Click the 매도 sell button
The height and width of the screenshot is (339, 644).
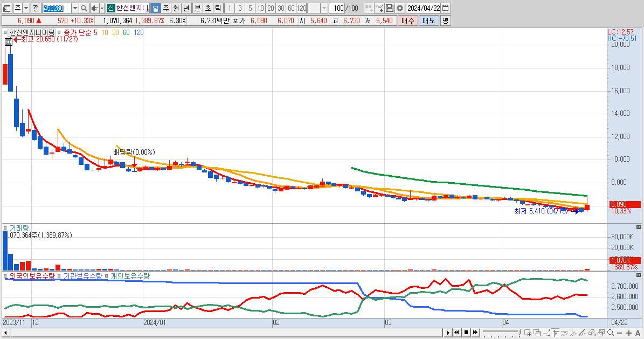click(429, 20)
